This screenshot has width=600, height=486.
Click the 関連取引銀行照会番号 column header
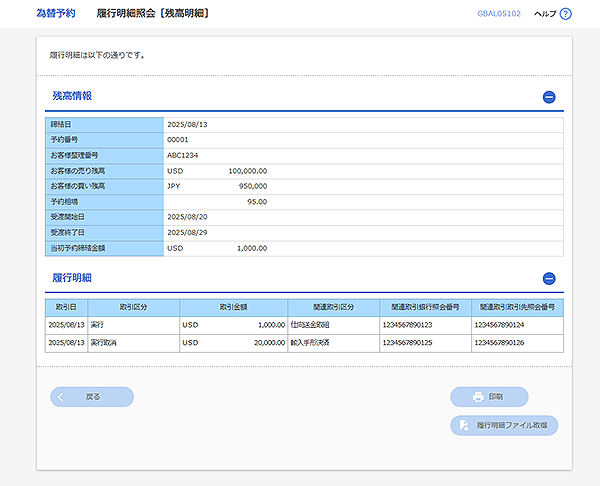coord(425,307)
